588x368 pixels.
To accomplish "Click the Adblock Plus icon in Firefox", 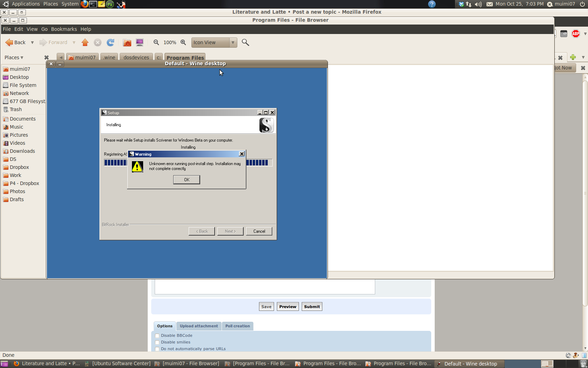I will click(x=576, y=34).
